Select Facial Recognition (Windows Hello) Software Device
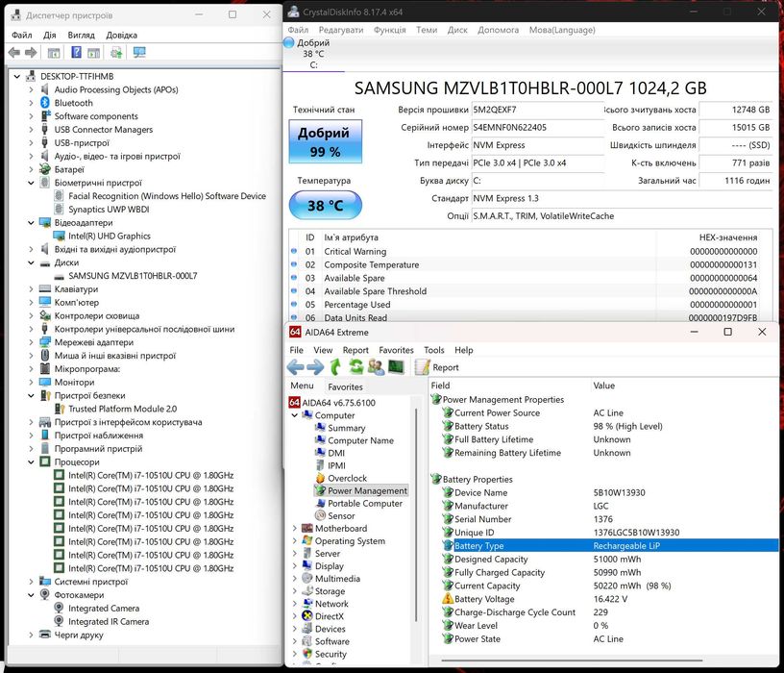Viewport: 784px width, 673px height. coord(167,196)
